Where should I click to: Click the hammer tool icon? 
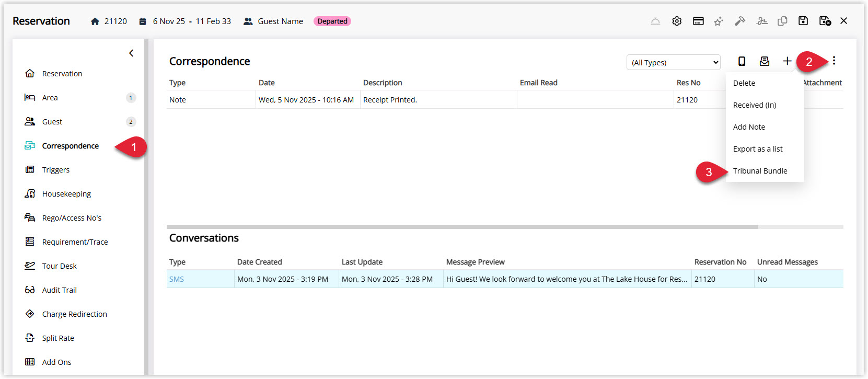pyautogui.click(x=740, y=21)
